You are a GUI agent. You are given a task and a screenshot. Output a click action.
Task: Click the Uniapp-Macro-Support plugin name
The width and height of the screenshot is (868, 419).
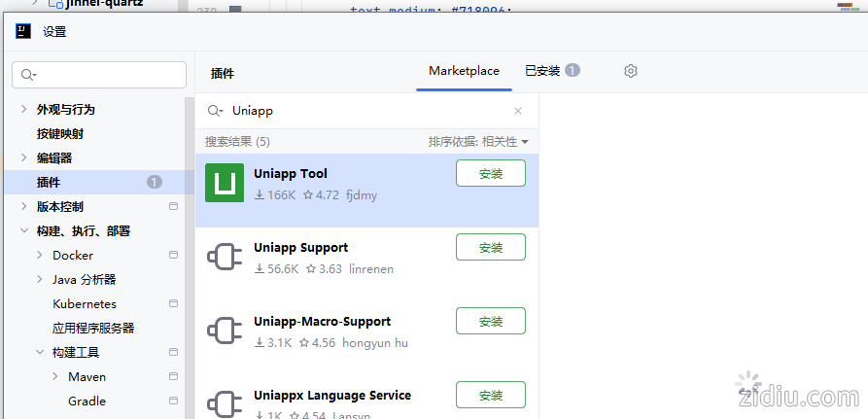tap(322, 321)
